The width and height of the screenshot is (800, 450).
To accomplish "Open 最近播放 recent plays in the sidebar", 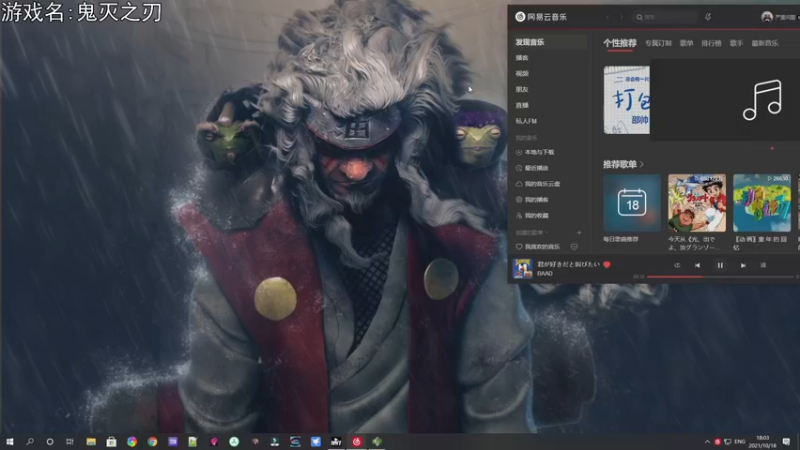I will (532, 168).
